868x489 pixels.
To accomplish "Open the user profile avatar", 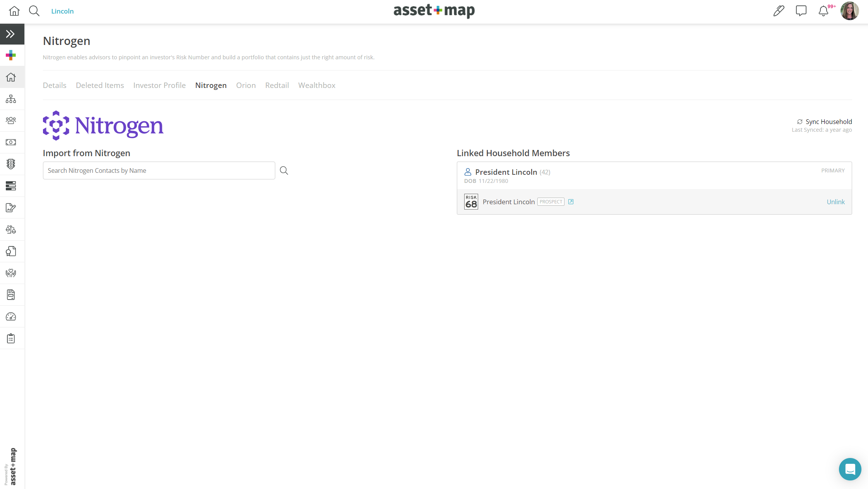I will click(x=849, y=11).
